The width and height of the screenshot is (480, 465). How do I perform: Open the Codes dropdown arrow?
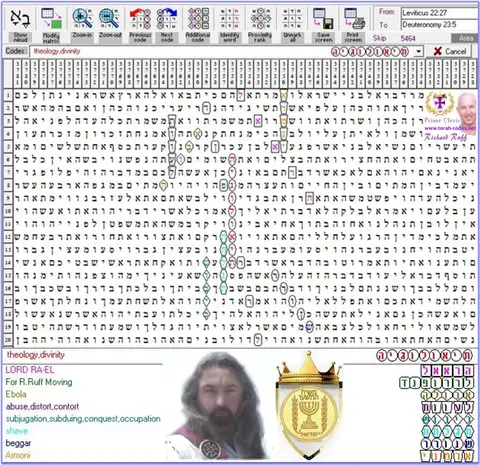[418, 52]
